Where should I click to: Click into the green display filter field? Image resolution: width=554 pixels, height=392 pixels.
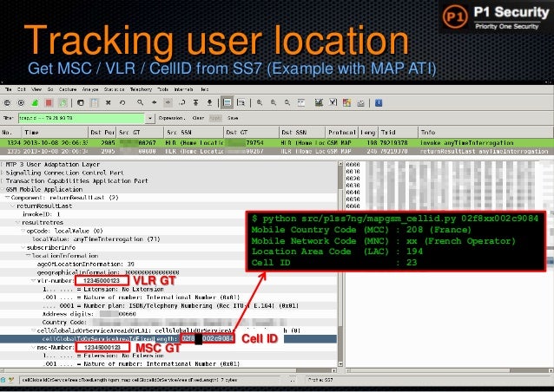82,118
